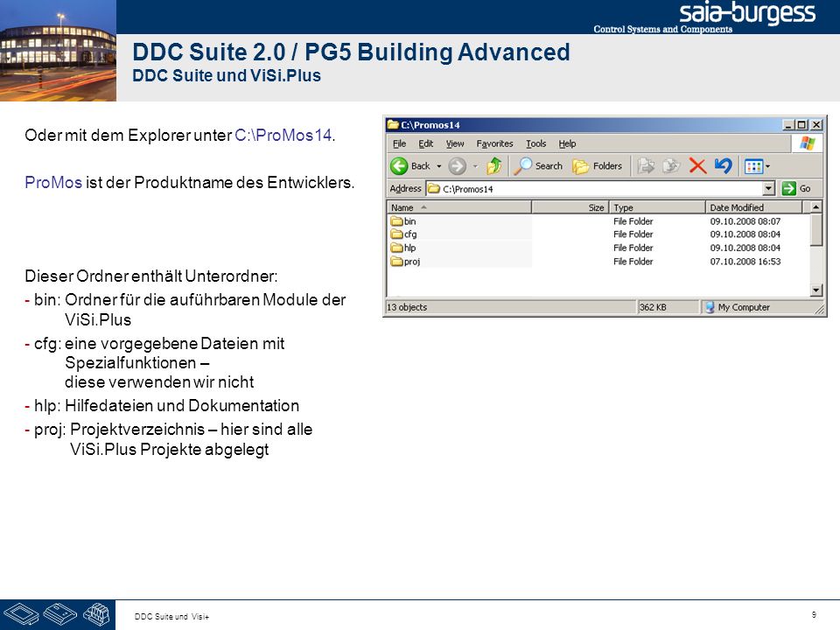
Task: Click the Copy To toolbar icon
Action: click(x=671, y=166)
